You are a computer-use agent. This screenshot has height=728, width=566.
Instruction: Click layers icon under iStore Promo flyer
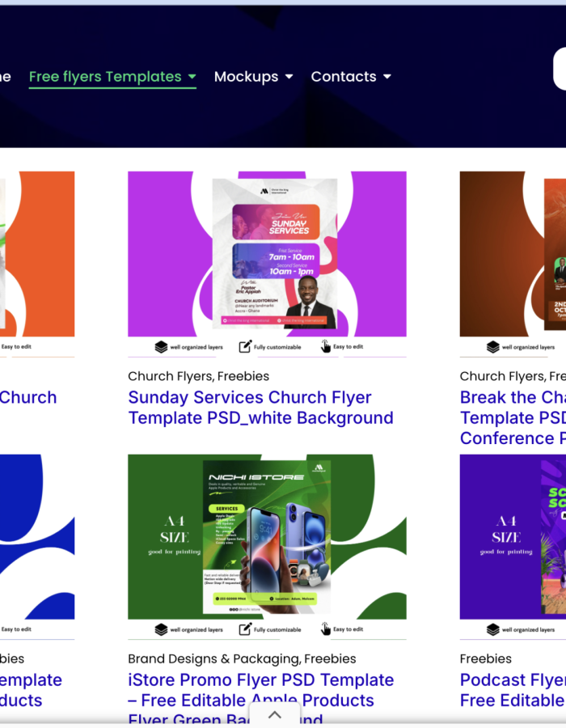pyautogui.click(x=161, y=629)
